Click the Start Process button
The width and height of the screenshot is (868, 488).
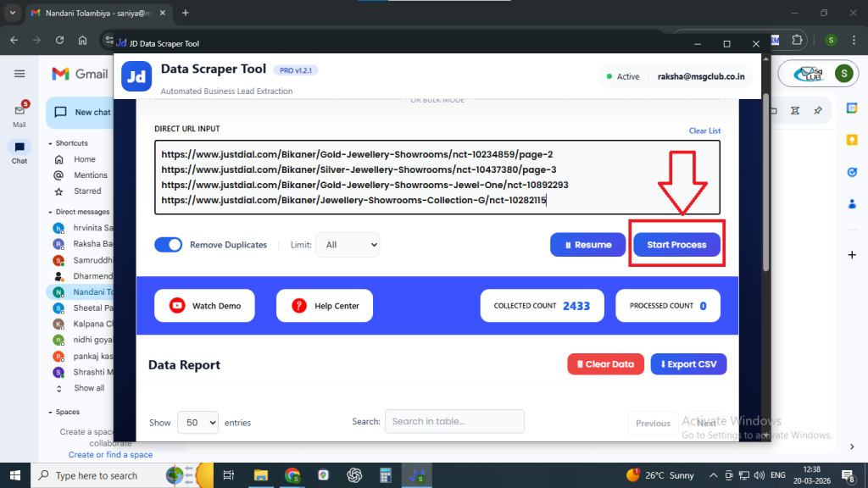676,245
